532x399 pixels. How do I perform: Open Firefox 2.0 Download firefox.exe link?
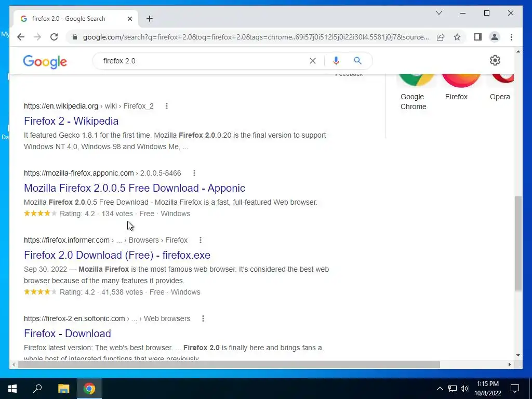click(117, 255)
